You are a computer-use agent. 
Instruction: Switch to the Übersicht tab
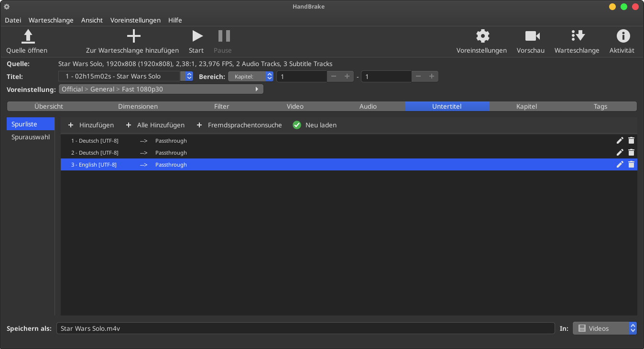pyautogui.click(x=49, y=106)
